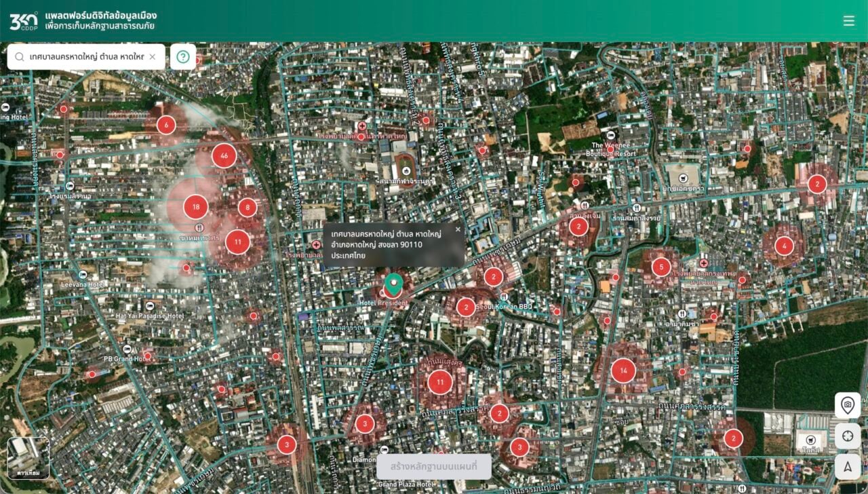Expand the cluster marker showing 46
Screen dimensions: 868x494
click(224, 155)
